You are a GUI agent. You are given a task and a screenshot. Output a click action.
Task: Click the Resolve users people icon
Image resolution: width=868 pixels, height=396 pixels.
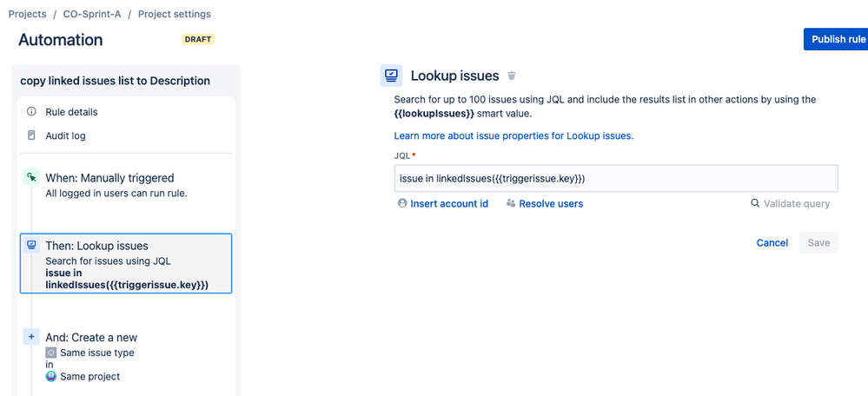(511, 203)
